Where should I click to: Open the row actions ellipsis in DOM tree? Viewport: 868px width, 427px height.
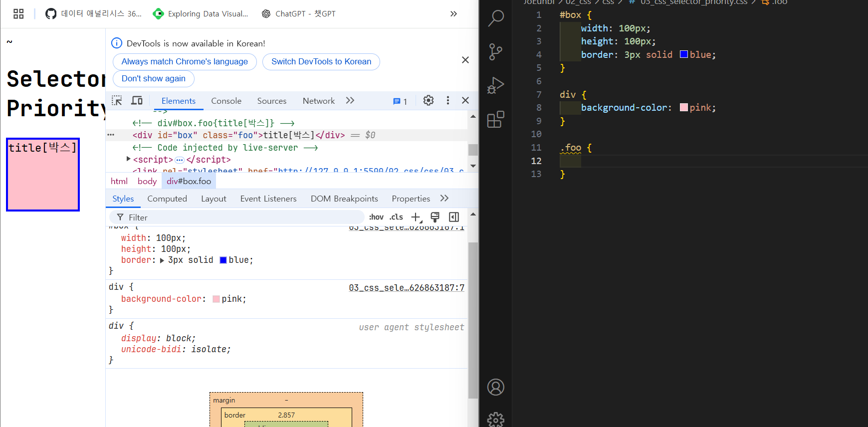(x=111, y=135)
